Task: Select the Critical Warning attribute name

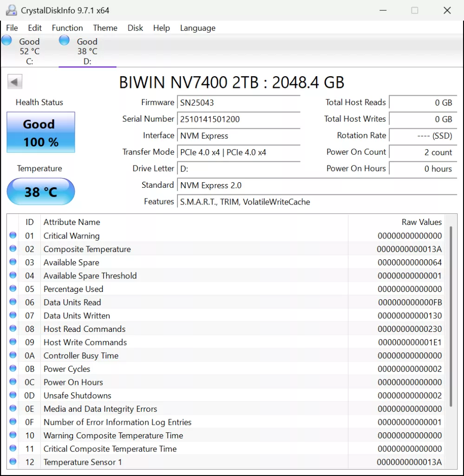Action: (x=72, y=236)
